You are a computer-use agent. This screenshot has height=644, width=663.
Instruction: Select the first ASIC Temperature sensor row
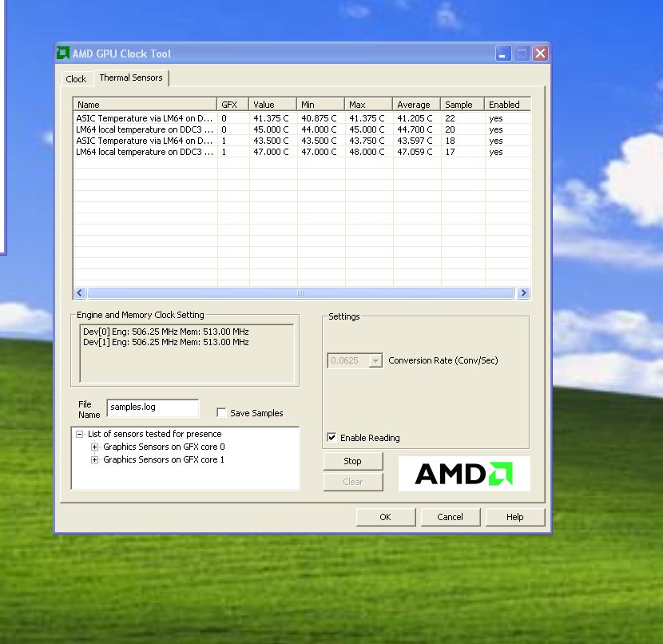coord(144,118)
